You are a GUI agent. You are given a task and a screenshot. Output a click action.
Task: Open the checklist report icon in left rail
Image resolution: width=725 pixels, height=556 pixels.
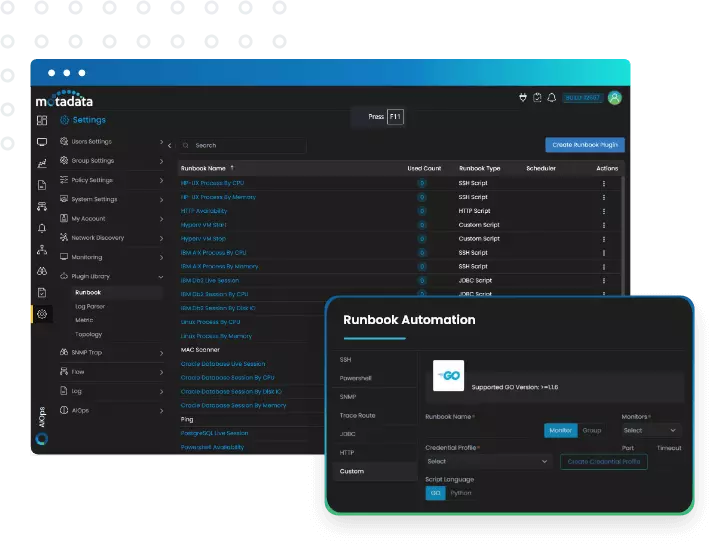pyautogui.click(x=42, y=292)
